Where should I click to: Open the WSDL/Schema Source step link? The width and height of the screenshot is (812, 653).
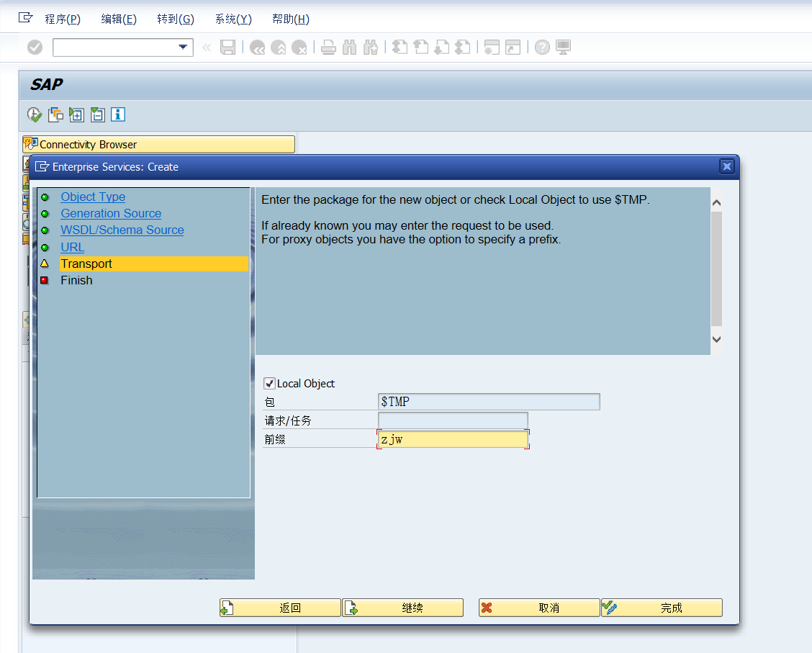point(122,230)
